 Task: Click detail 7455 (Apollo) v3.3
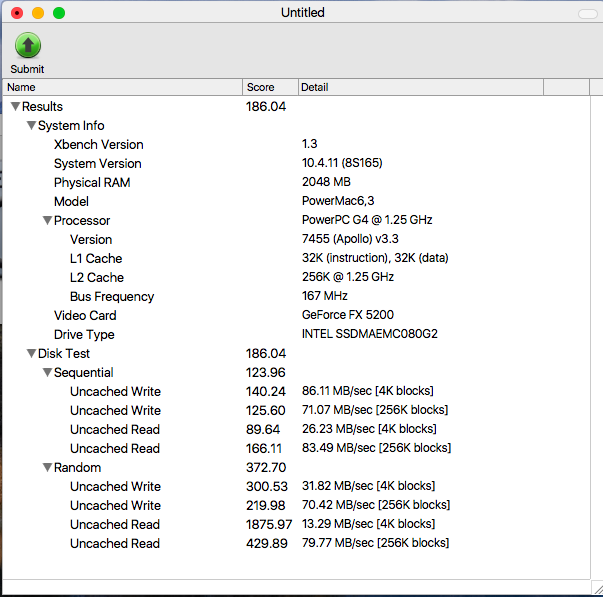350,239
